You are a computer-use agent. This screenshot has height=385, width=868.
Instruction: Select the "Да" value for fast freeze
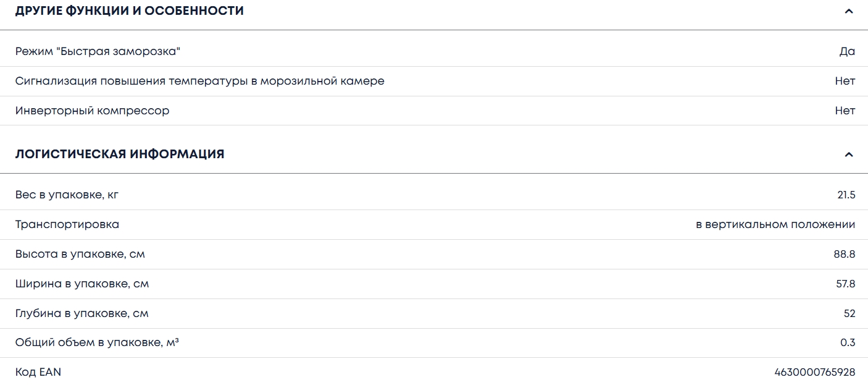click(x=847, y=51)
